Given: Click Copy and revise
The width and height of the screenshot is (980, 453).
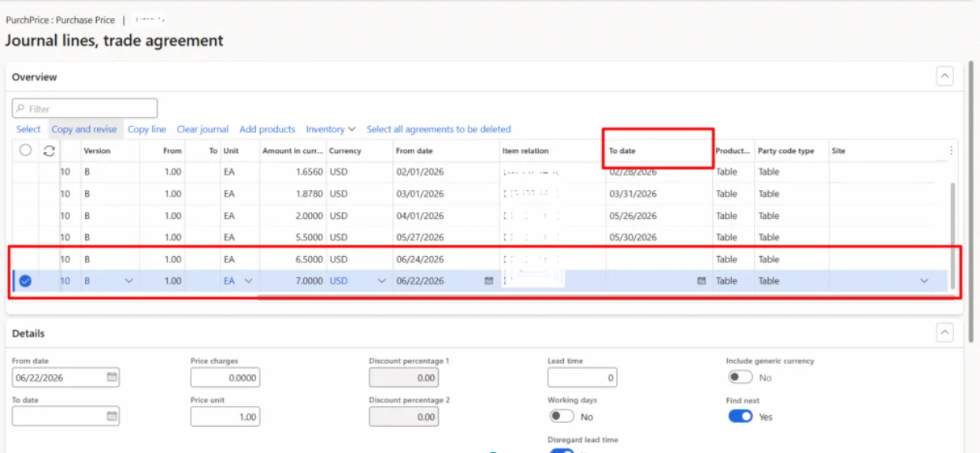Looking at the screenshot, I should (x=84, y=129).
